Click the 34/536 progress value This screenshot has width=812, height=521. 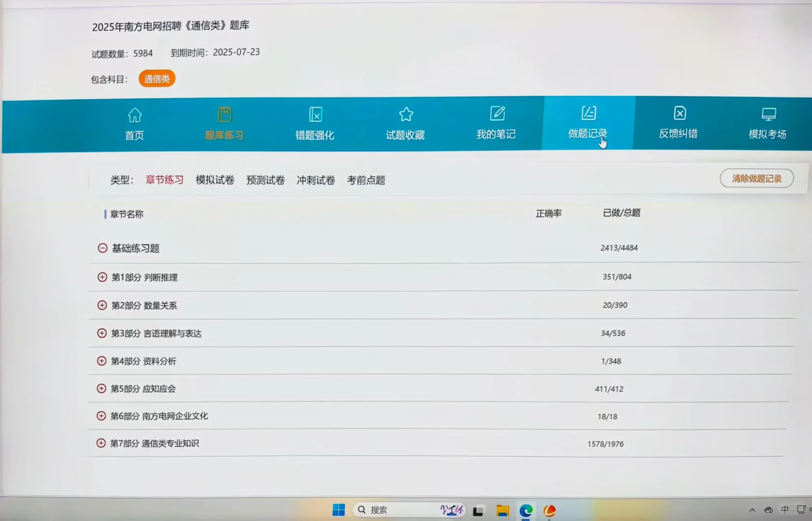pos(613,333)
